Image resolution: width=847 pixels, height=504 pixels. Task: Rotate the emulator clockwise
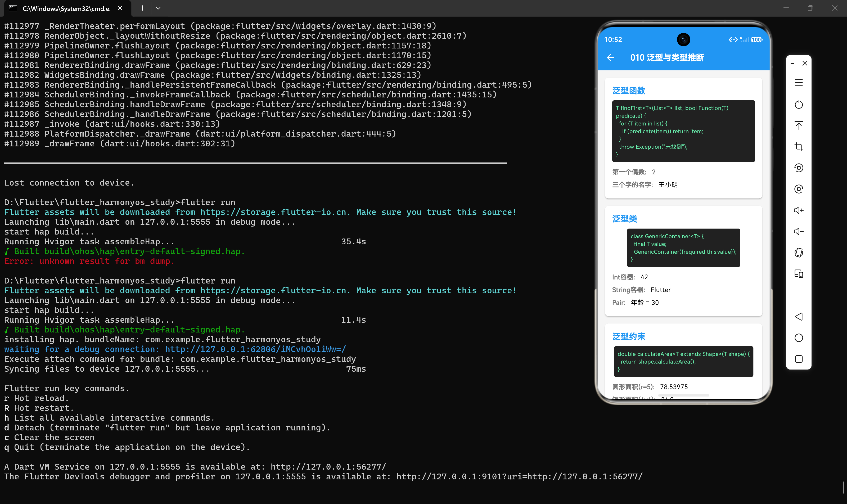[799, 189]
